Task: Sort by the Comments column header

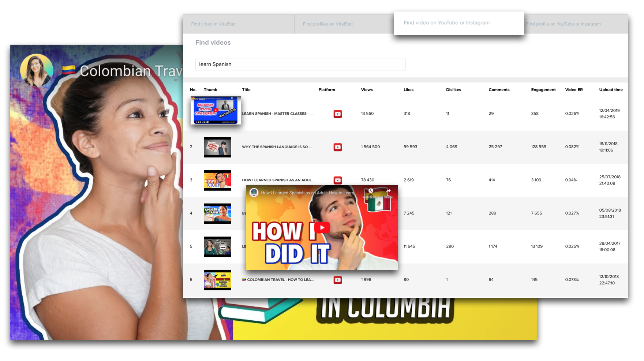Action: [x=499, y=90]
